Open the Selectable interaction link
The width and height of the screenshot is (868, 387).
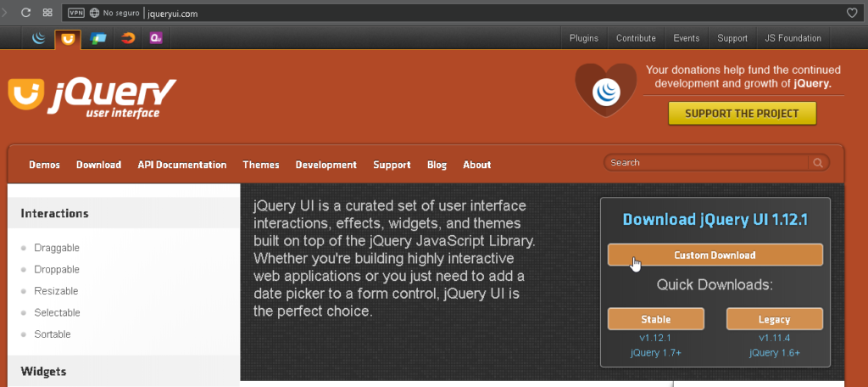(57, 312)
